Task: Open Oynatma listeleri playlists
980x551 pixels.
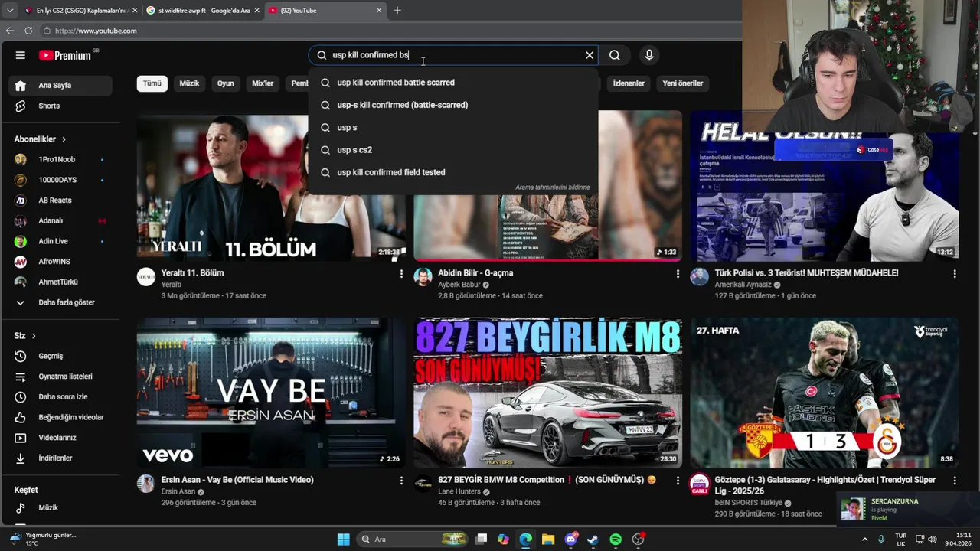Action: (x=61, y=377)
